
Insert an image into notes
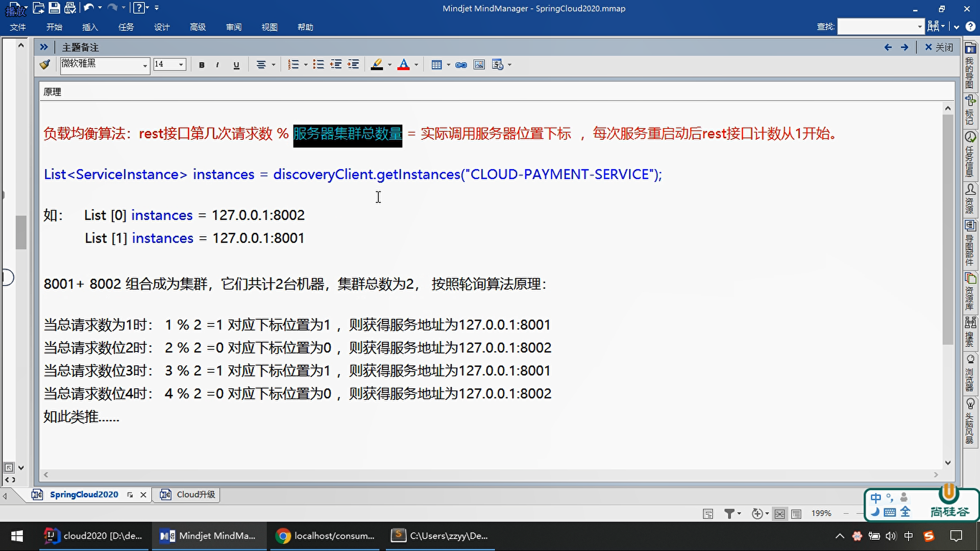pos(479,65)
